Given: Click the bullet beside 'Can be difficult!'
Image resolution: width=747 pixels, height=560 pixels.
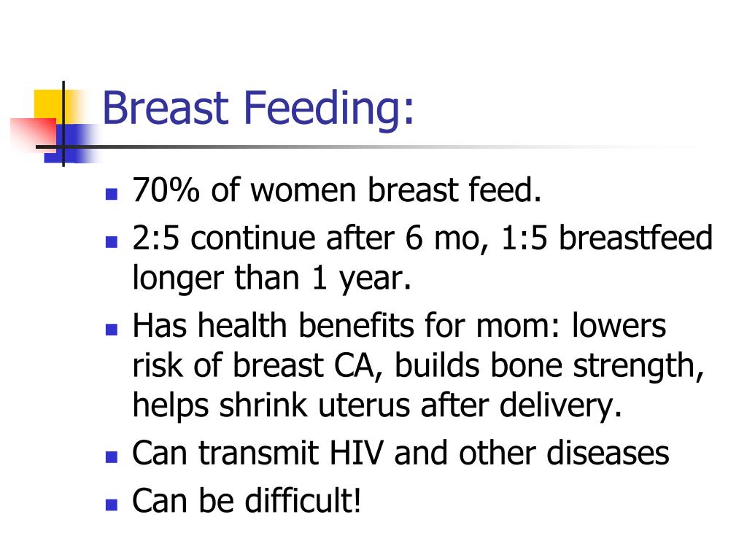Looking at the screenshot, I should [x=112, y=505].
